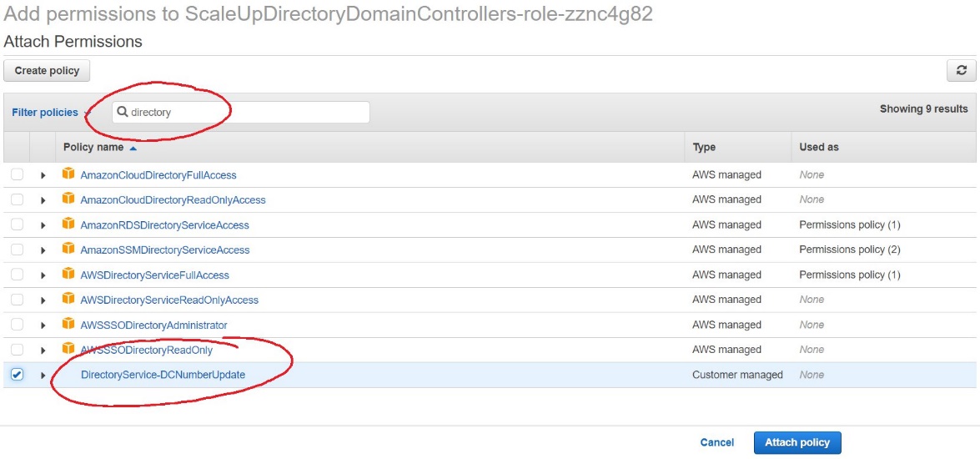This screenshot has height=459, width=980.
Task: Click 'None' in AWSSSODirectoryAdministrator row
Action: [812, 325]
